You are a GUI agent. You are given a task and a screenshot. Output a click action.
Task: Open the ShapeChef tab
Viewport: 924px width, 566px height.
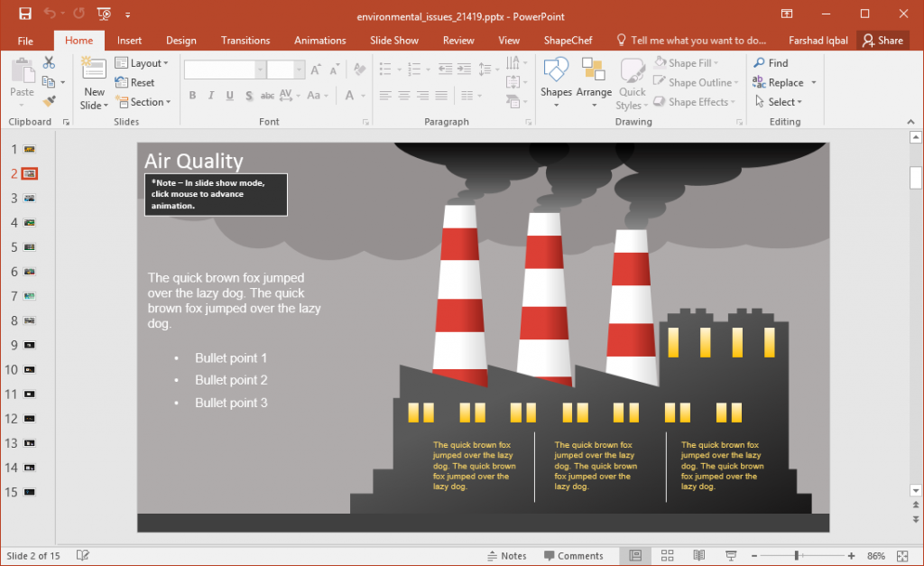(x=568, y=40)
